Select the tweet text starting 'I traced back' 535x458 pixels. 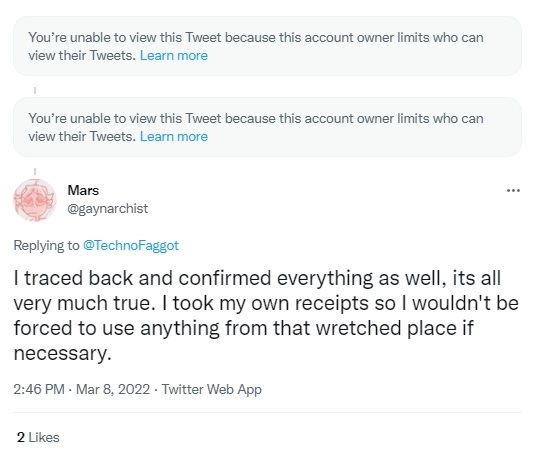[266, 315]
